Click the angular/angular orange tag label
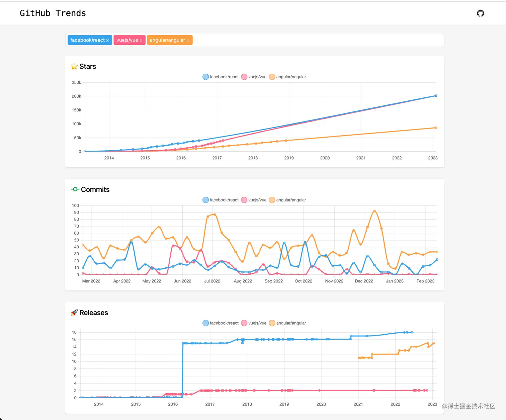The width and height of the screenshot is (506, 420). pos(167,40)
